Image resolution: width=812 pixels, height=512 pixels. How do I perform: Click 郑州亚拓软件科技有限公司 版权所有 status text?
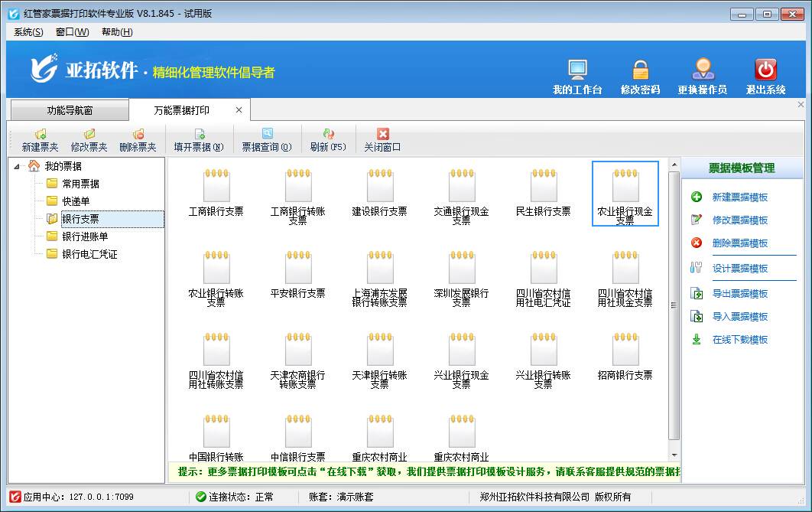point(555,497)
